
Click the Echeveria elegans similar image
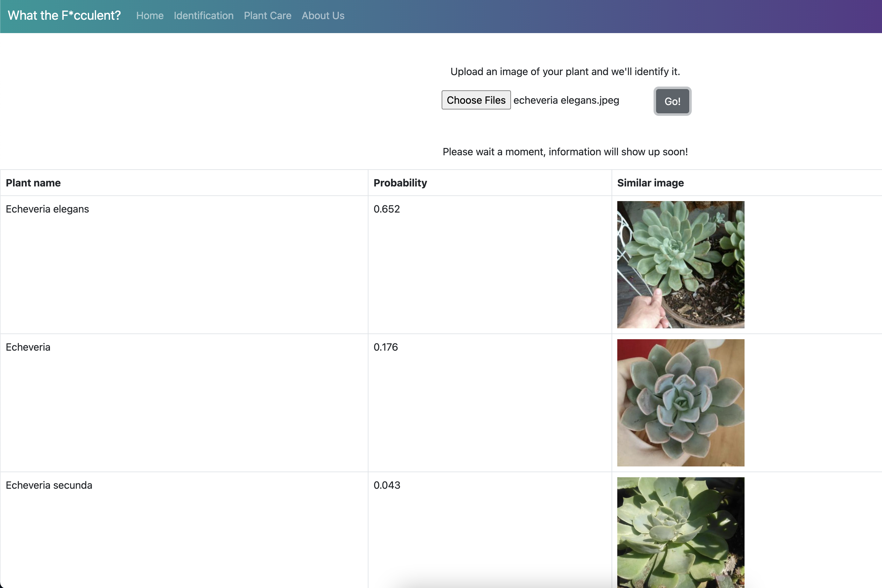pyautogui.click(x=680, y=265)
